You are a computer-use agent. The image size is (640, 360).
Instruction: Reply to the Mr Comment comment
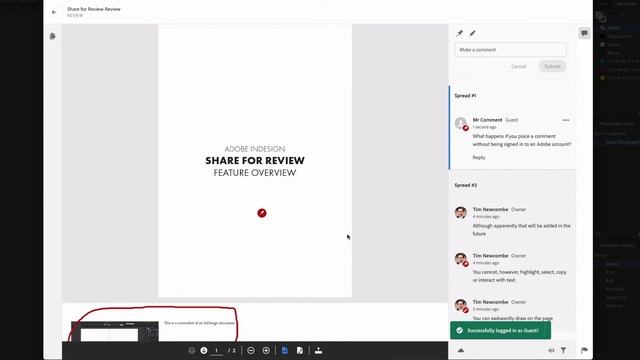click(x=479, y=158)
